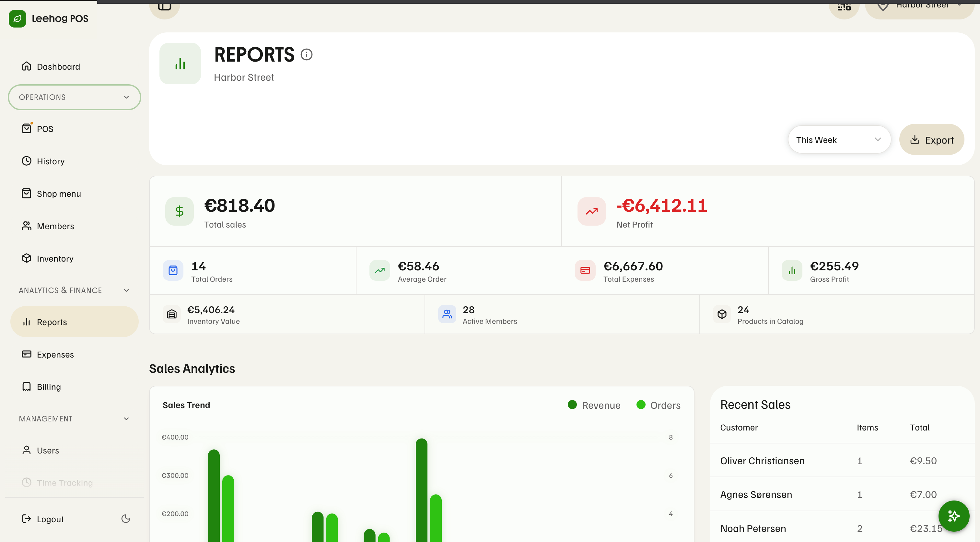
Task: Click the Total column header
Action: [919, 428]
